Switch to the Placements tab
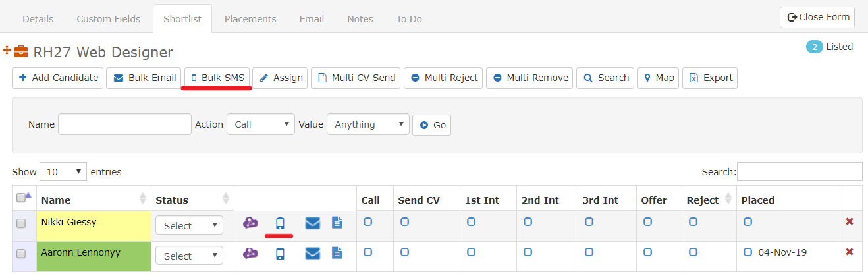 coord(250,19)
